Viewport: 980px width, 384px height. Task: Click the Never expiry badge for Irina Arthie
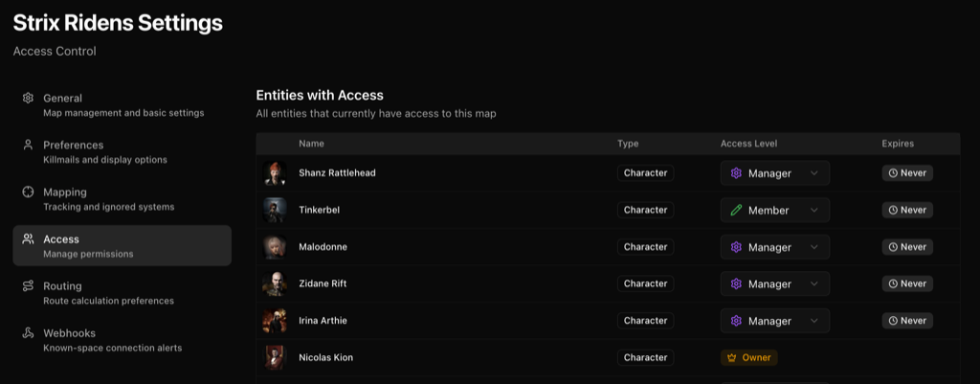pos(907,321)
